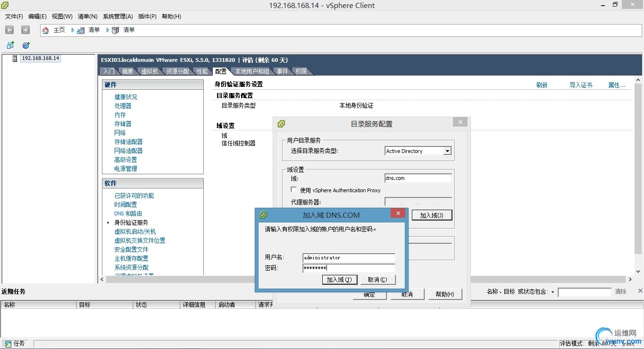
Task: Open 存储适配器 link
Action: [x=128, y=142]
